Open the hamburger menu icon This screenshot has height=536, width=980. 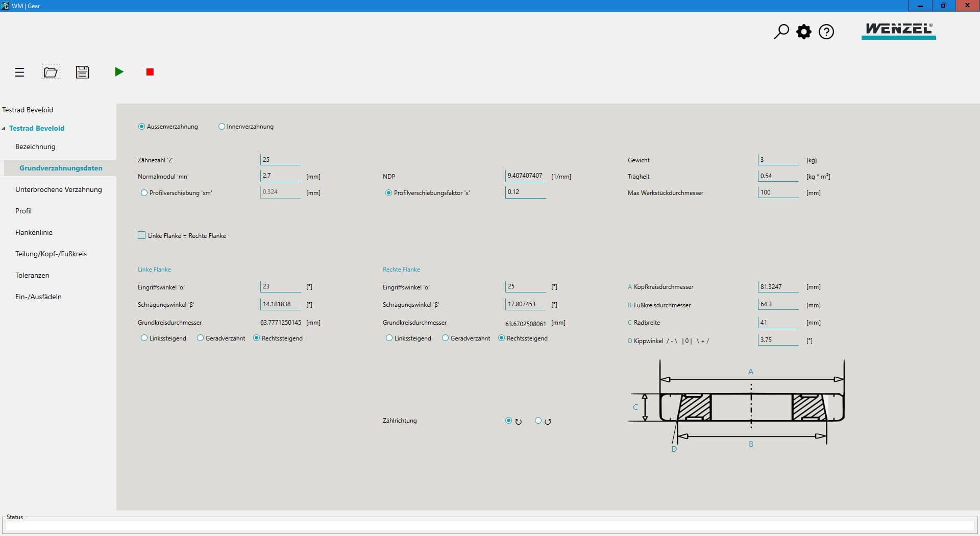pyautogui.click(x=19, y=72)
